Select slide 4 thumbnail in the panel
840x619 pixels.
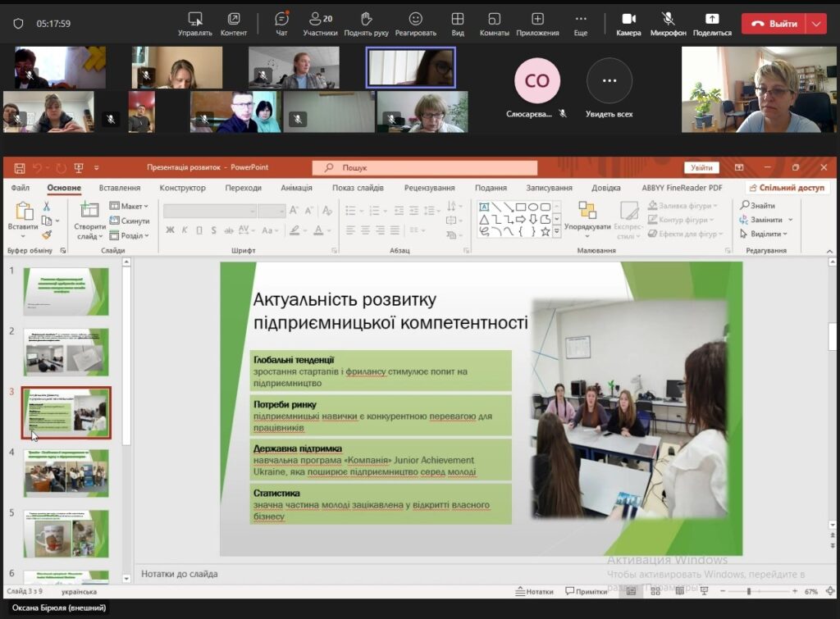[66, 473]
